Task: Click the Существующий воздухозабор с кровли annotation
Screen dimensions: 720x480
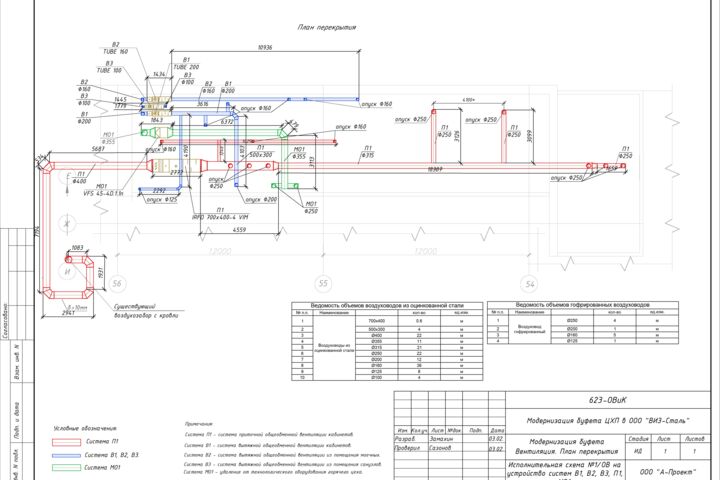Action: click(146, 311)
